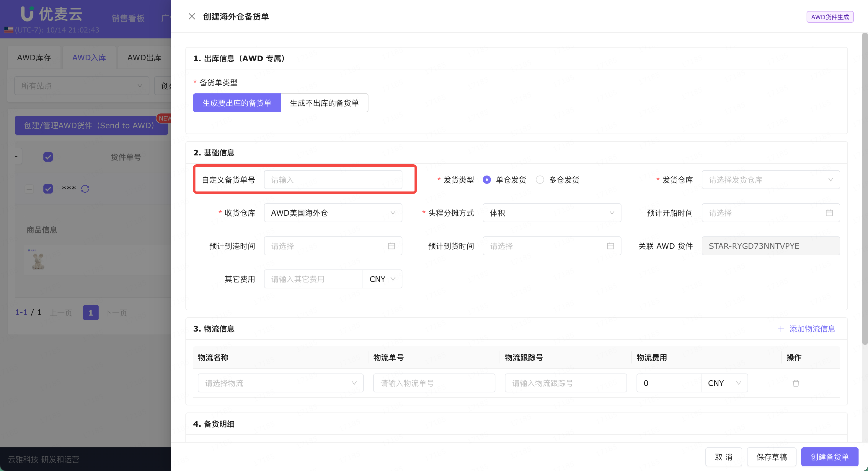Select 生成要出库的备货单 option
Image resolution: width=868 pixels, height=471 pixels.
(237, 103)
